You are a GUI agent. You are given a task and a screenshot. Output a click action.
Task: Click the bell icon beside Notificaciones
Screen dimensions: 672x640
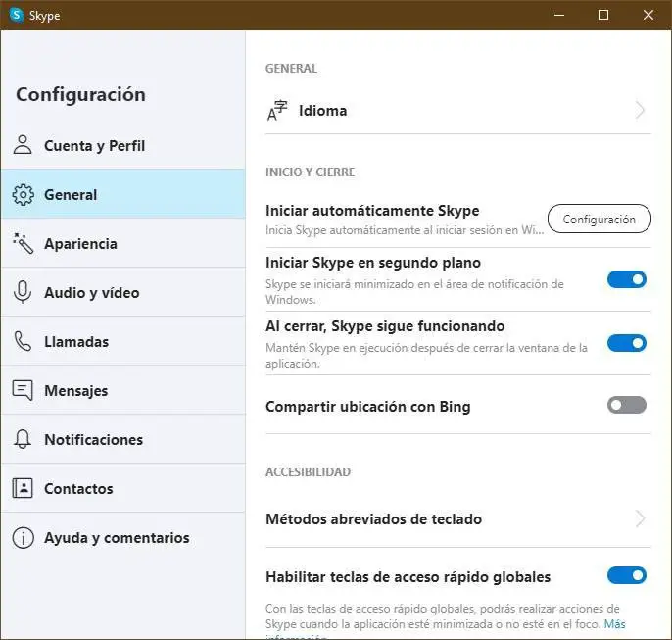click(23, 439)
